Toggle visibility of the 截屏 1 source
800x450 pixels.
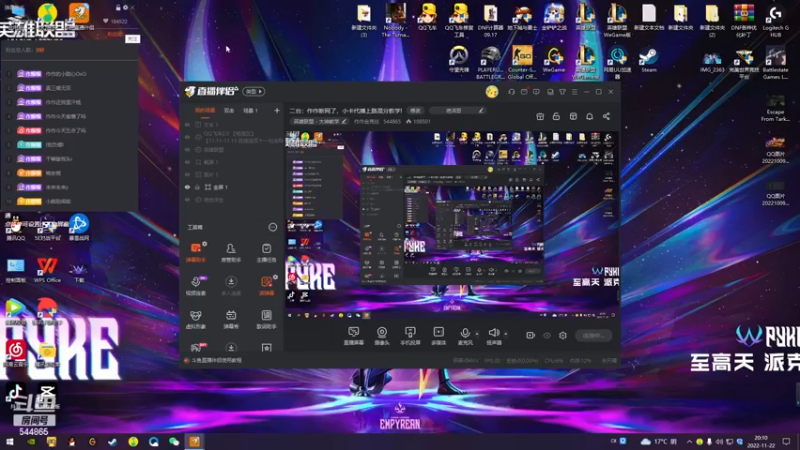pos(187,162)
